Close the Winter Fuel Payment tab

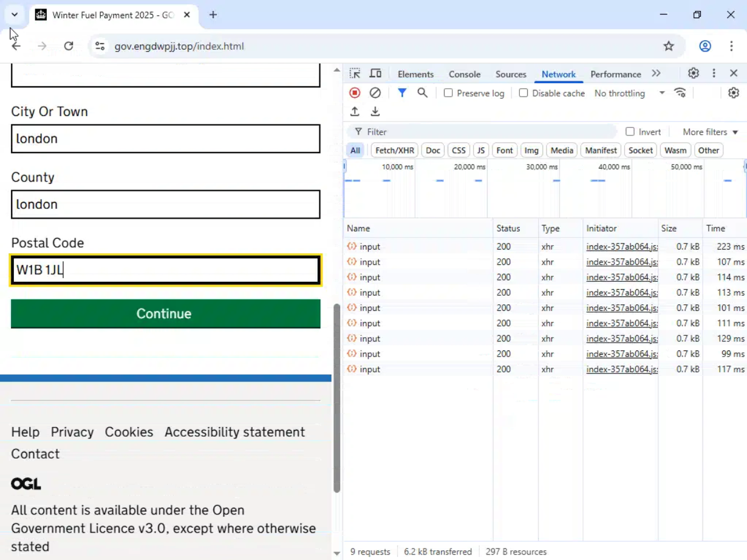click(187, 15)
